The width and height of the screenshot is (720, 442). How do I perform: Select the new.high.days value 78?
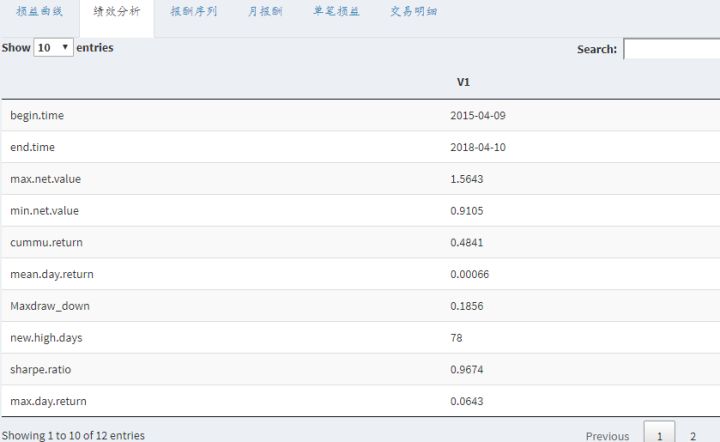(457, 338)
